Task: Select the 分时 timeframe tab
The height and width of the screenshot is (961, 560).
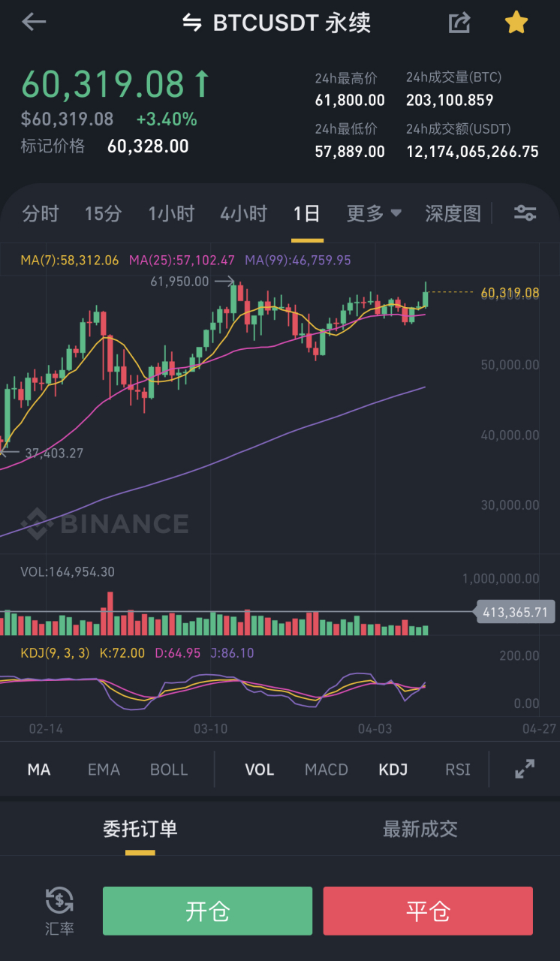Action: (41, 214)
